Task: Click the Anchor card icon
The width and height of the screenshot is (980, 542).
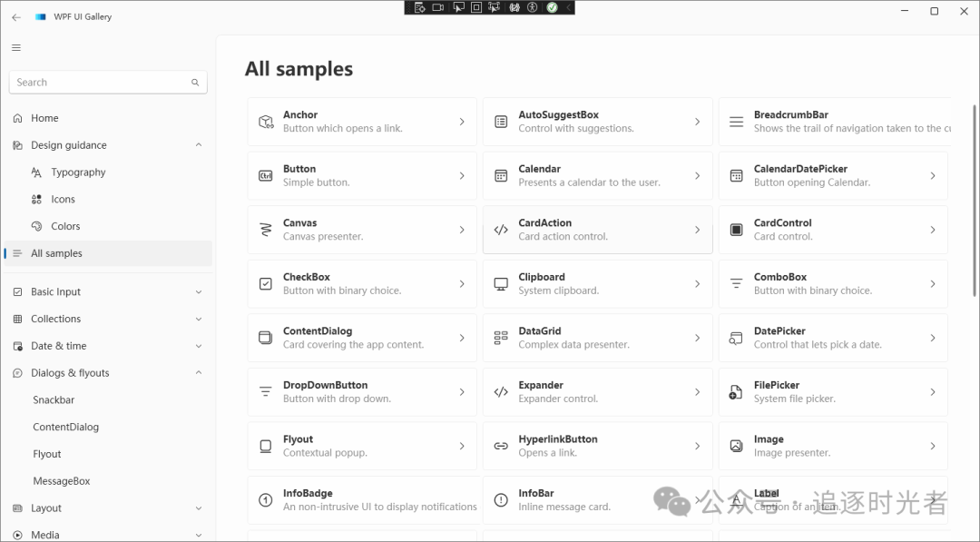Action: 266,122
